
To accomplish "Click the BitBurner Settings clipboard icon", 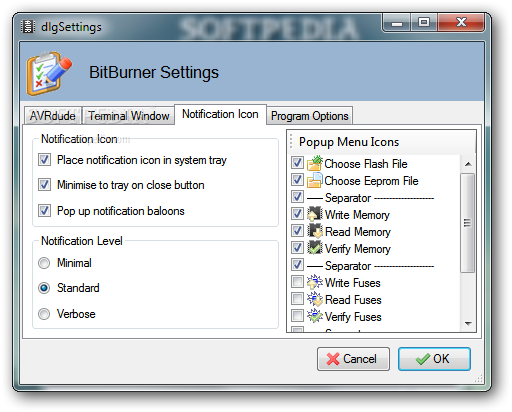I will coord(49,73).
